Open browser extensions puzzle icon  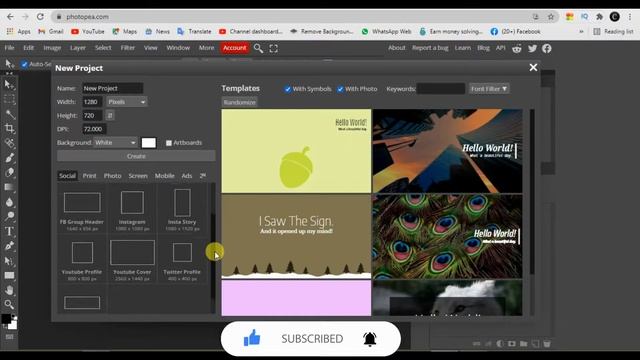point(599,17)
